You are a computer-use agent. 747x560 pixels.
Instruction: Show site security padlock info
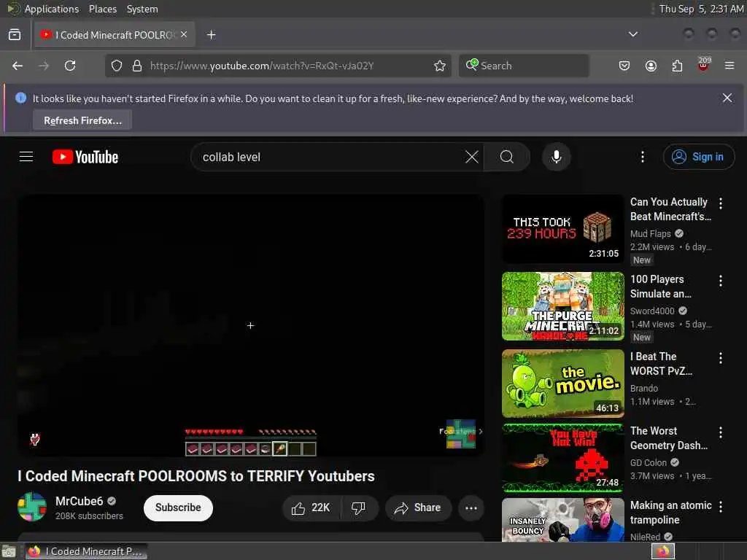137,66
